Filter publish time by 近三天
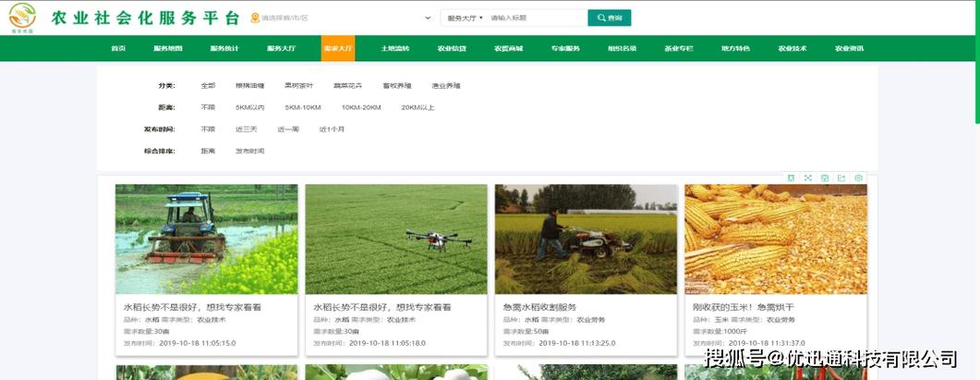The height and width of the screenshot is (380, 980). [x=247, y=129]
